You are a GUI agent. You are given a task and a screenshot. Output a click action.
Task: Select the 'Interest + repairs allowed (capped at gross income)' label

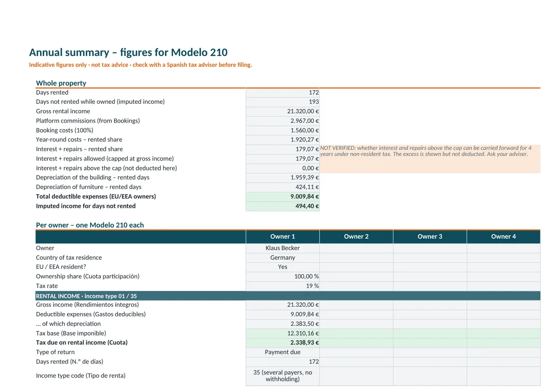(x=105, y=159)
